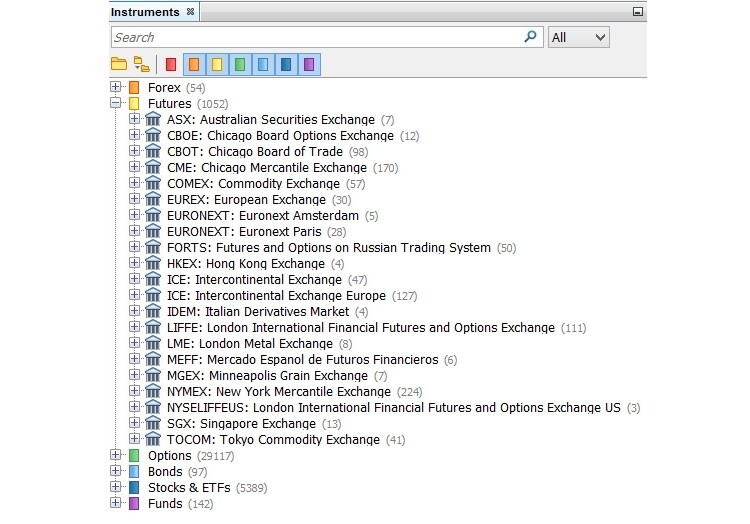750x524 pixels.
Task: Toggle the green Options filter button
Action: pos(240,64)
